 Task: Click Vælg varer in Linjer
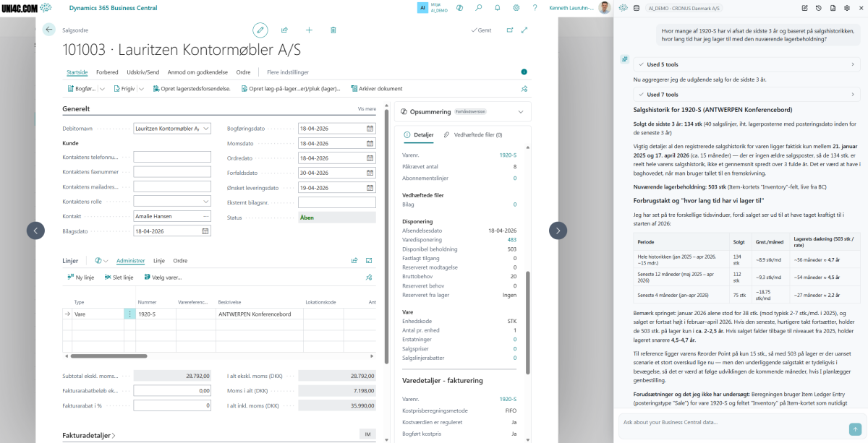pos(163,278)
